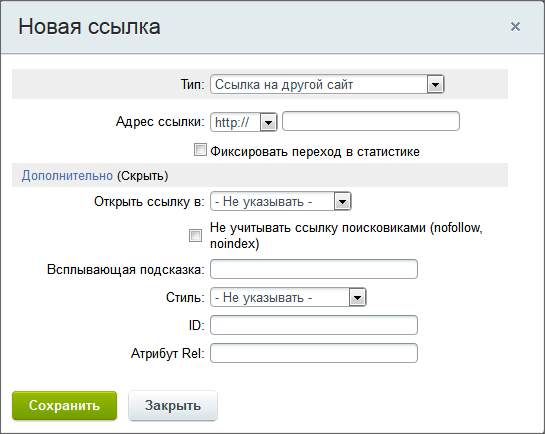Click the arrow icon of Стиль selector

357,298
